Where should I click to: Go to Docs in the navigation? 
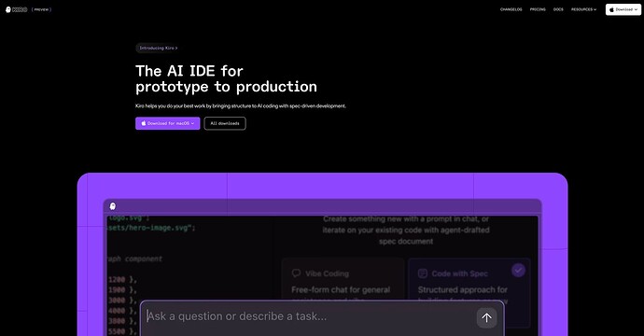tap(558, 9)
